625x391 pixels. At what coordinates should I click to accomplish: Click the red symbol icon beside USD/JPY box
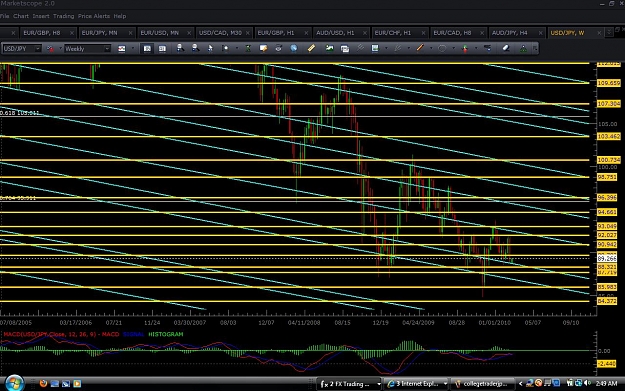[x=50, y=49]
